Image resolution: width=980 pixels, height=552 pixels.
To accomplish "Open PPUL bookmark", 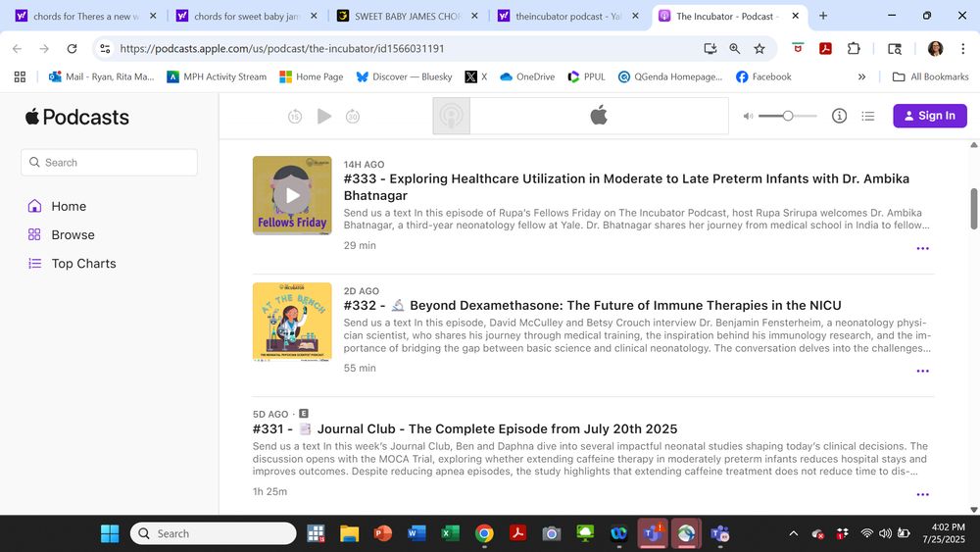I will coord(586,76).
